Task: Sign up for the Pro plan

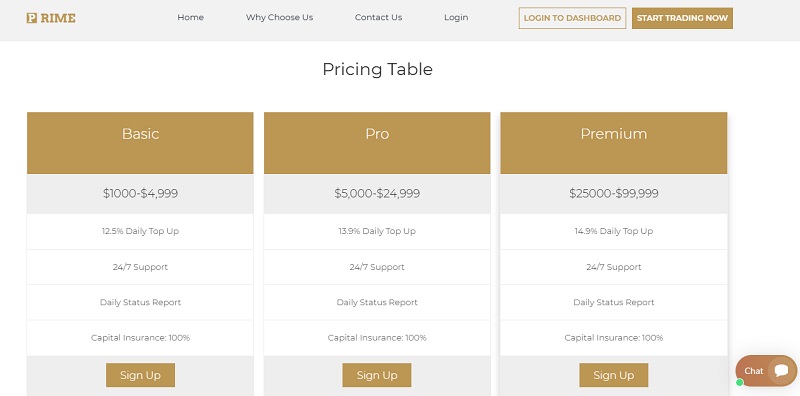Action: click(377, 375)
